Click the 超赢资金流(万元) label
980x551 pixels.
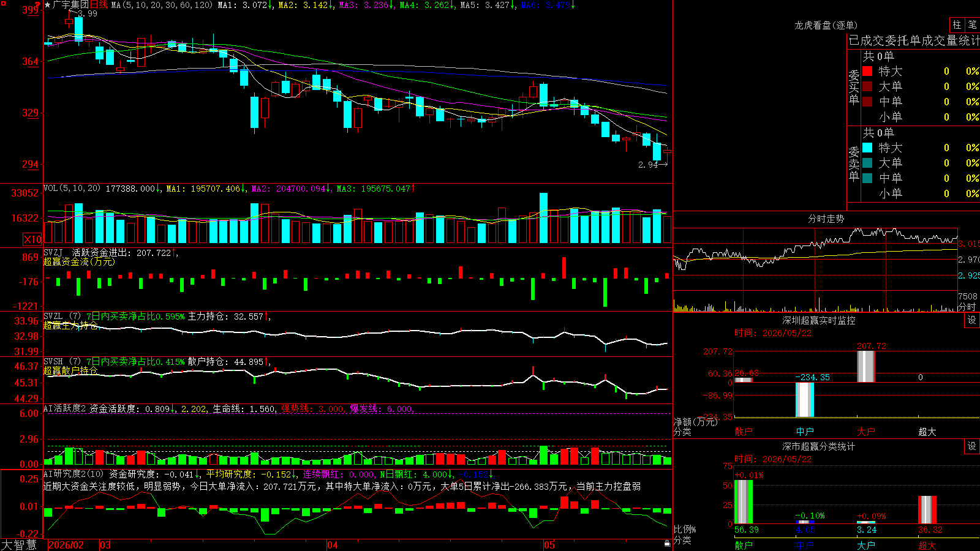click(79, 261)
